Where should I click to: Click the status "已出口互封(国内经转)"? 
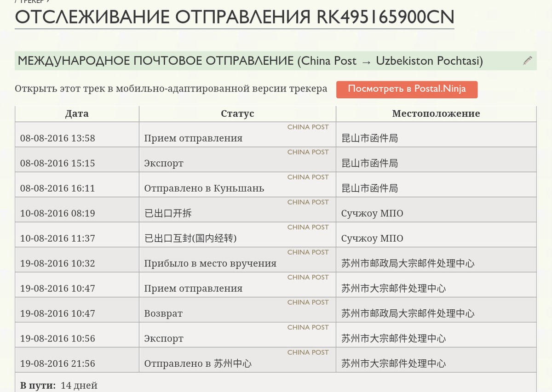pos(190,239)
